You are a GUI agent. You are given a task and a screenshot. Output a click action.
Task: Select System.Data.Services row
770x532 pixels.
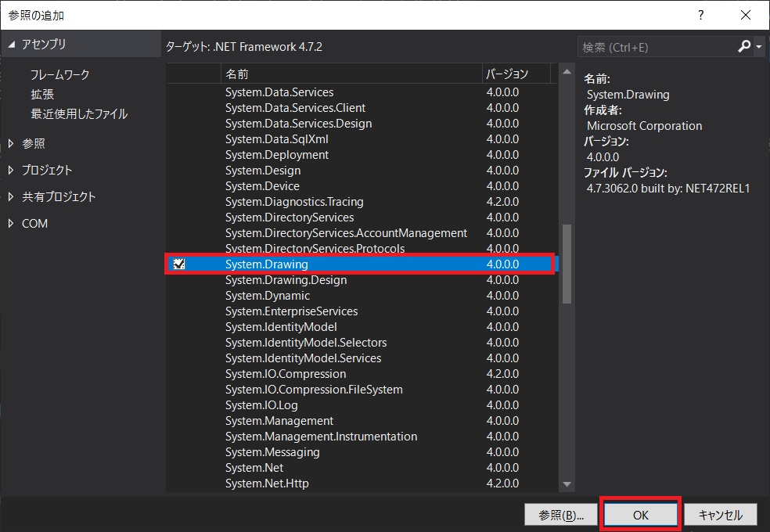point(361,92)
